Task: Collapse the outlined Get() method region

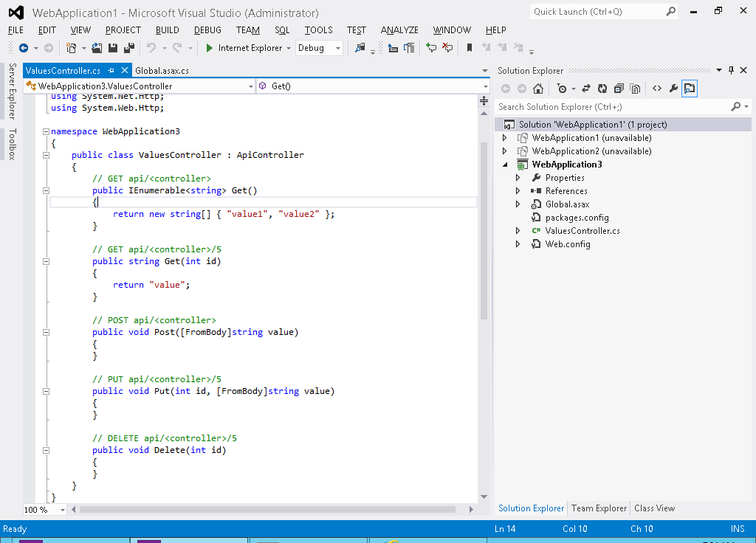Action: pyautogui.click(x=46, y=190)
